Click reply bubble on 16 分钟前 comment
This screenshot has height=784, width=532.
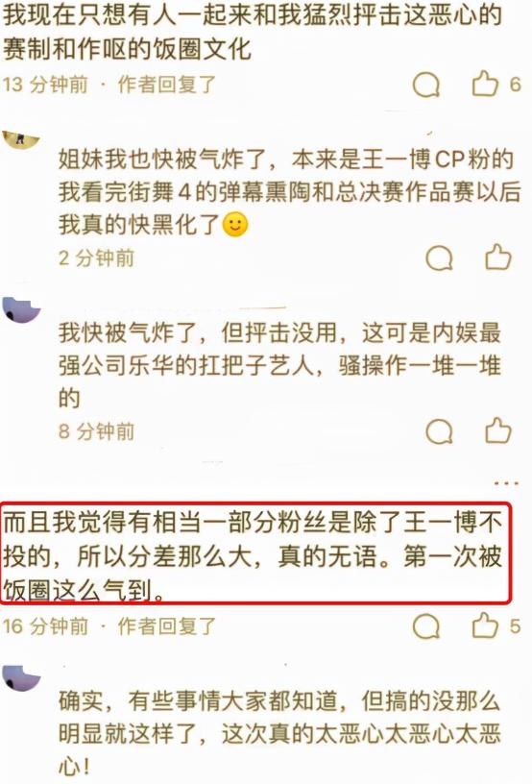pos(426,626)
